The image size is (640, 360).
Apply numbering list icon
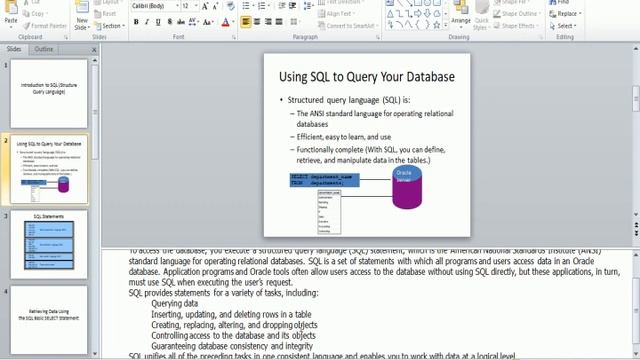(261, 6)
